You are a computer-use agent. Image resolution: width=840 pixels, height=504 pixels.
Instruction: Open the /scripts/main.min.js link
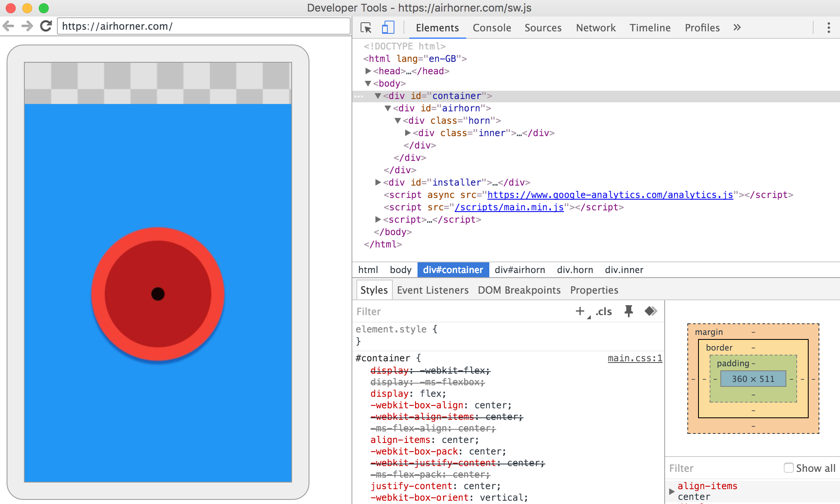[x=509, y=207]
